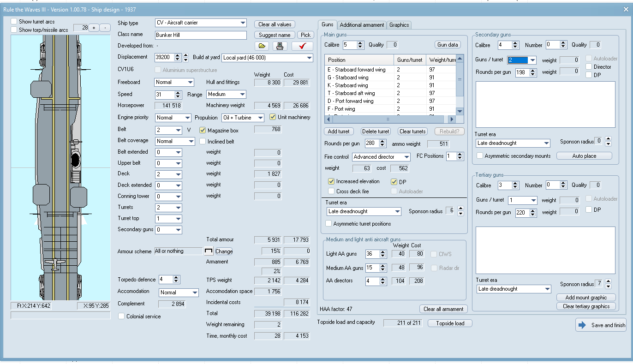Click turret list horizontal scrollbar
Viewport: 633px width, 364px height.
click(390, 119)
